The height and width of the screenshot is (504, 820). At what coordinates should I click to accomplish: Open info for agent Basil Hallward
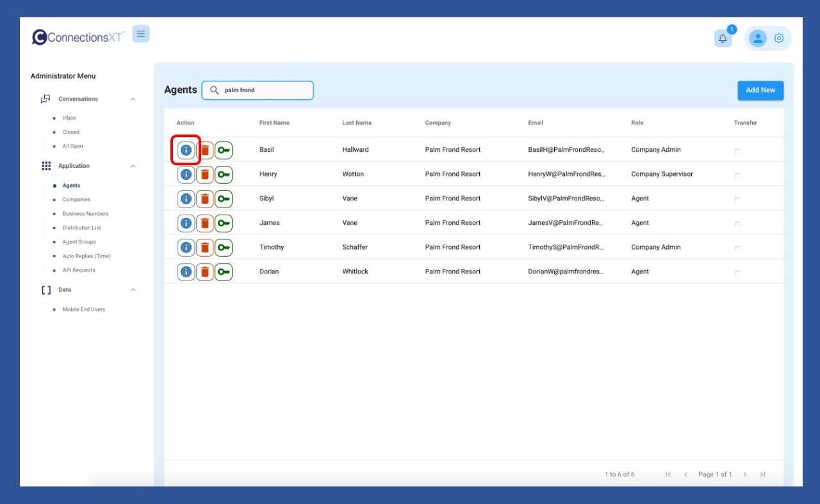[x=186, y=150]
